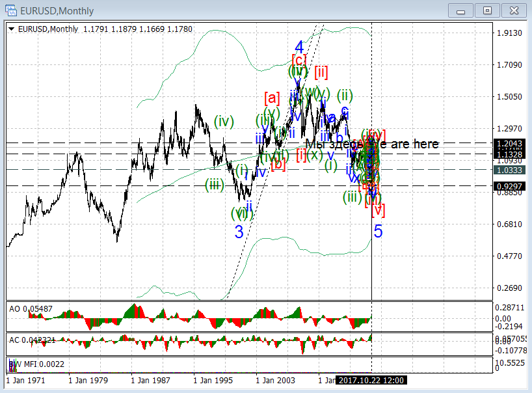Select the green (iii) label near 0.9297

click(x=215, y=185)
